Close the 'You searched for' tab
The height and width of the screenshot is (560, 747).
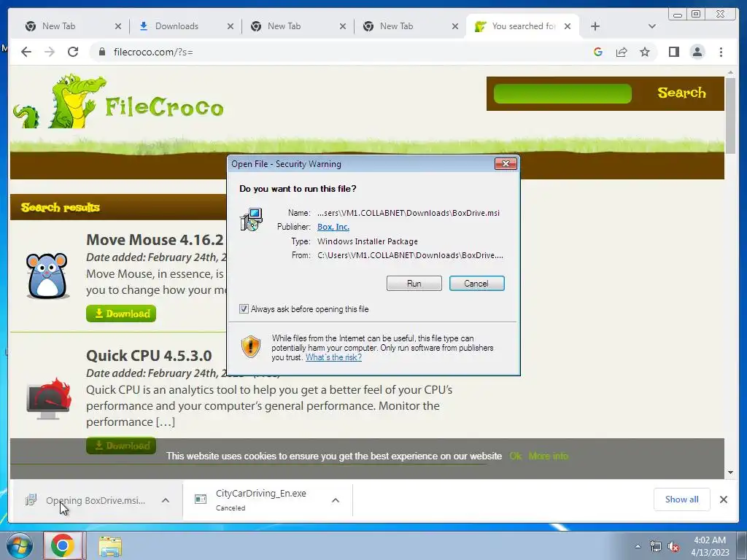tap(568, 27)
